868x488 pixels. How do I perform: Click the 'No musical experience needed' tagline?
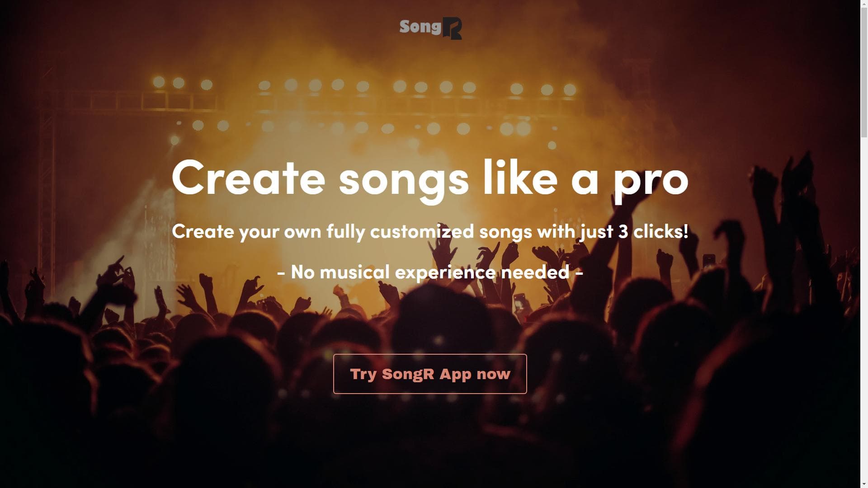point(430,272)
